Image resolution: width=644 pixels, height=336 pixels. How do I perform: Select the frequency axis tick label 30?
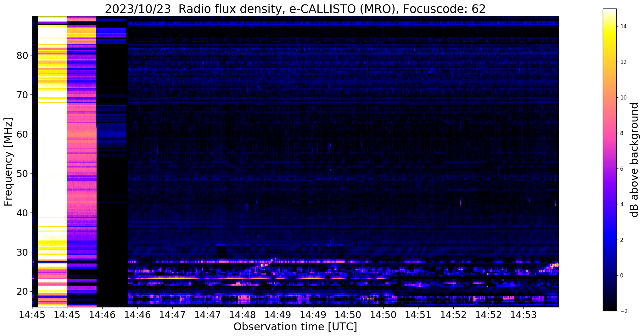point(22,252)
